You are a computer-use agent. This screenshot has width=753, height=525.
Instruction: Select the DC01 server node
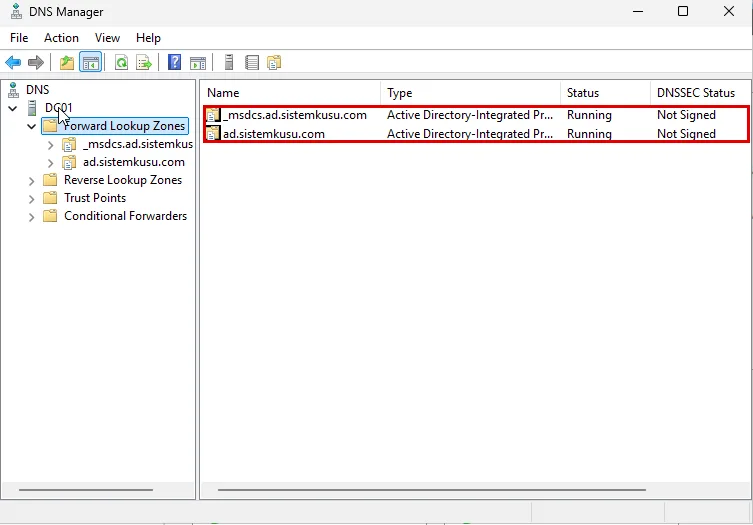pos(59,108)
